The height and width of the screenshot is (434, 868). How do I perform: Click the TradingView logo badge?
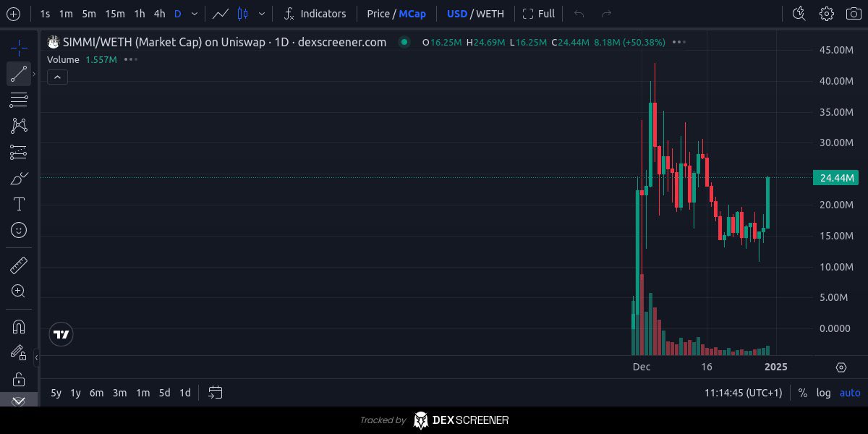pyautogui.click(x=61, y=334)
